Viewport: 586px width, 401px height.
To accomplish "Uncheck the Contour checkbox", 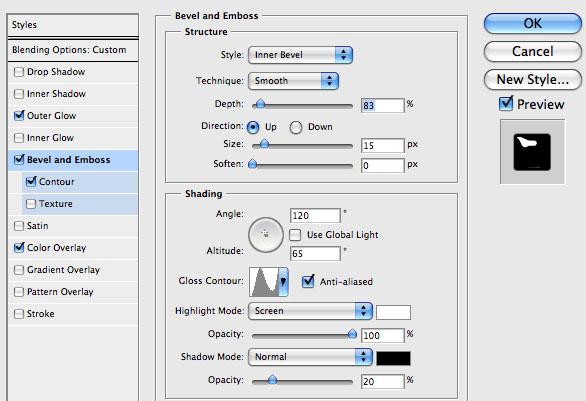I will (x=31, y=182).
